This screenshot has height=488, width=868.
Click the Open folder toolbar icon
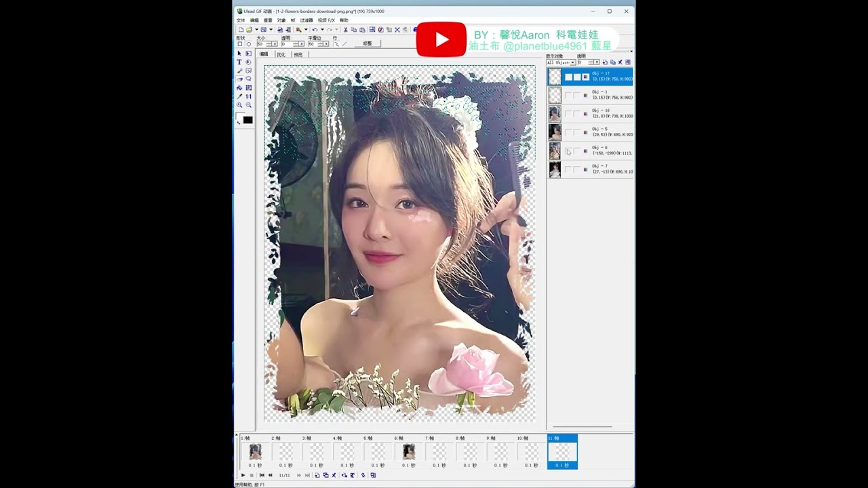point(249,30)
